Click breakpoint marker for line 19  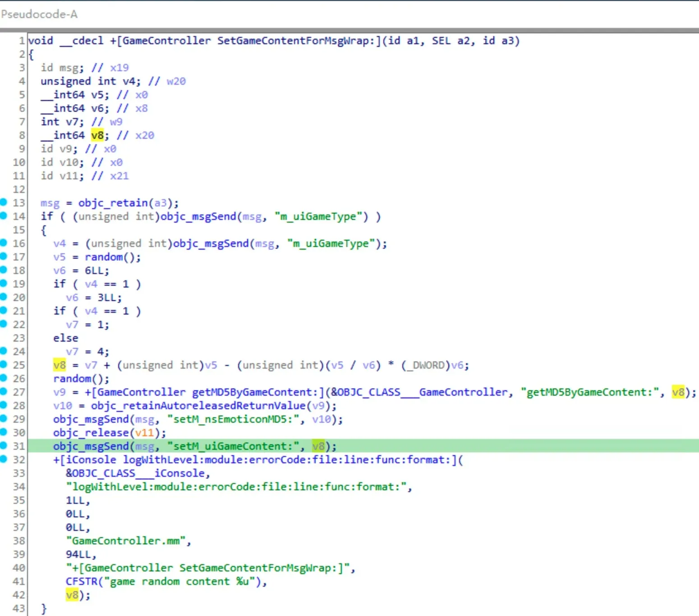pyautogui.click(x=4, y=283)
